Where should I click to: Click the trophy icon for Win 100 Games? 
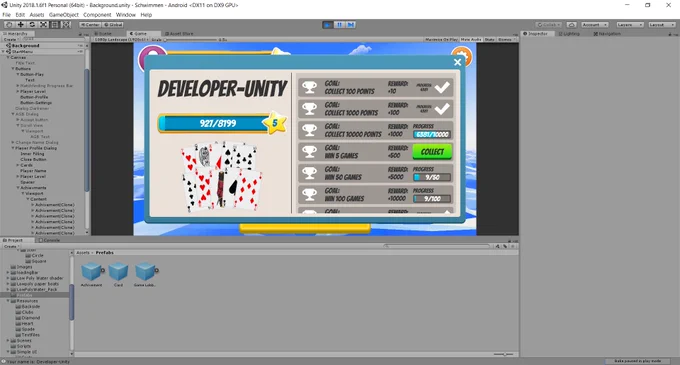[310, 195]
